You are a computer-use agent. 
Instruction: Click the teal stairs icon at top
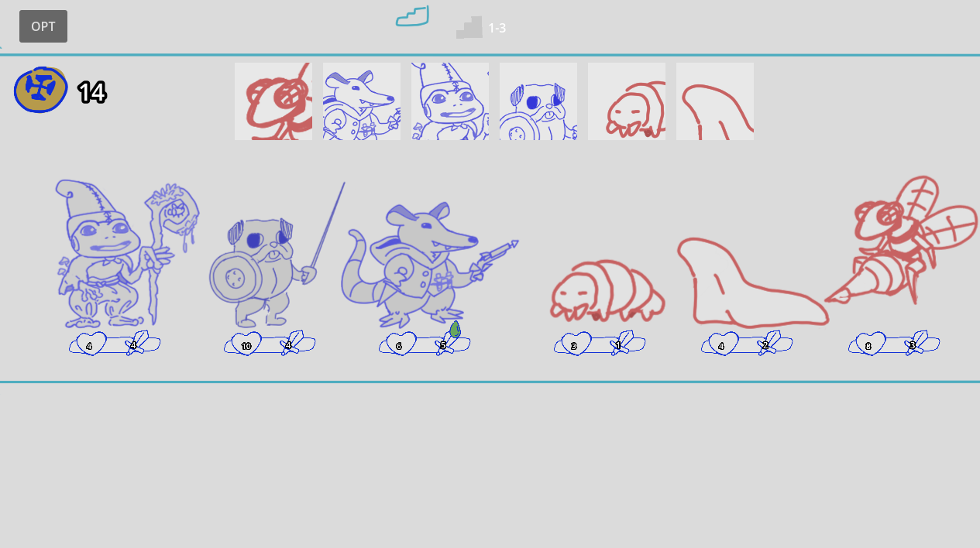pos(412,15)
